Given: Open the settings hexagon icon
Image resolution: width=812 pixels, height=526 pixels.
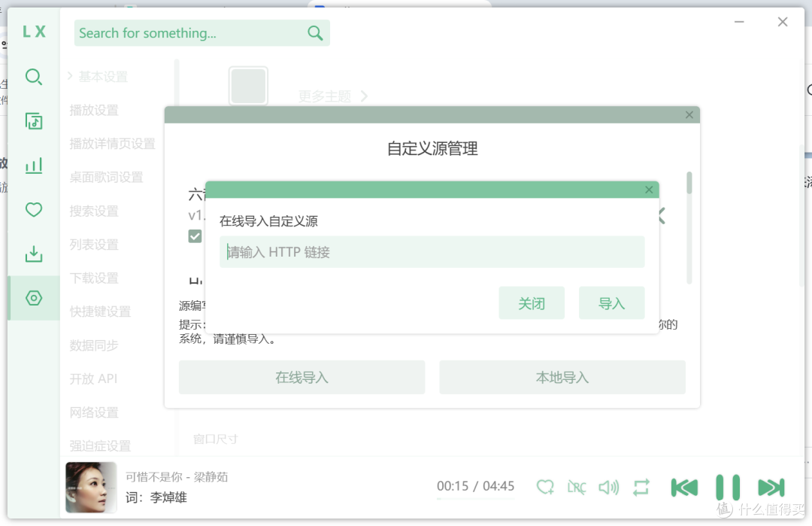Looking at the screenshot, I should click(34, 298).
